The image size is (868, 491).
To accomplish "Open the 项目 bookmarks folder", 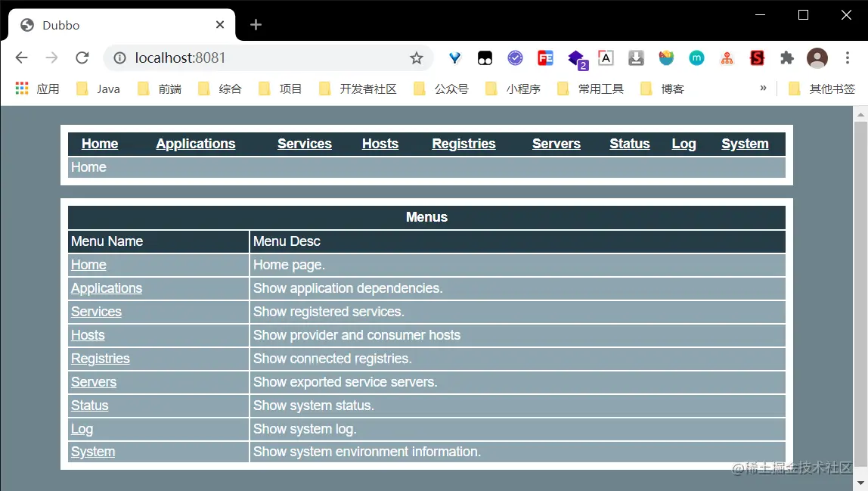I will 280,89.
